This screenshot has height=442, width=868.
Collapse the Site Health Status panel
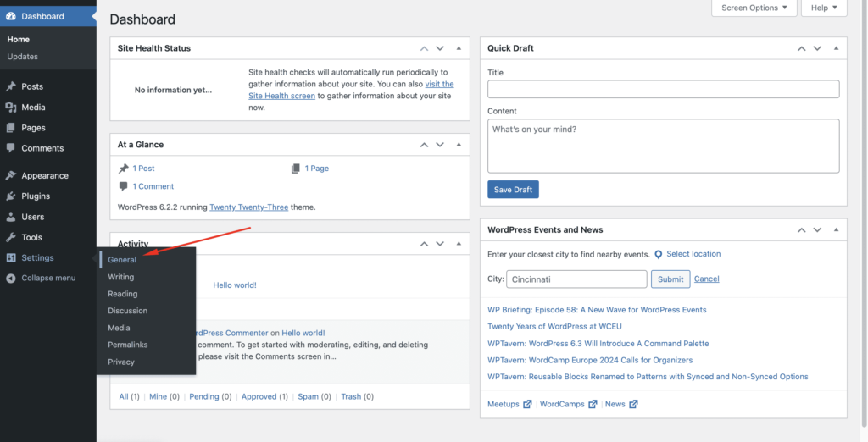coord(459,48)
